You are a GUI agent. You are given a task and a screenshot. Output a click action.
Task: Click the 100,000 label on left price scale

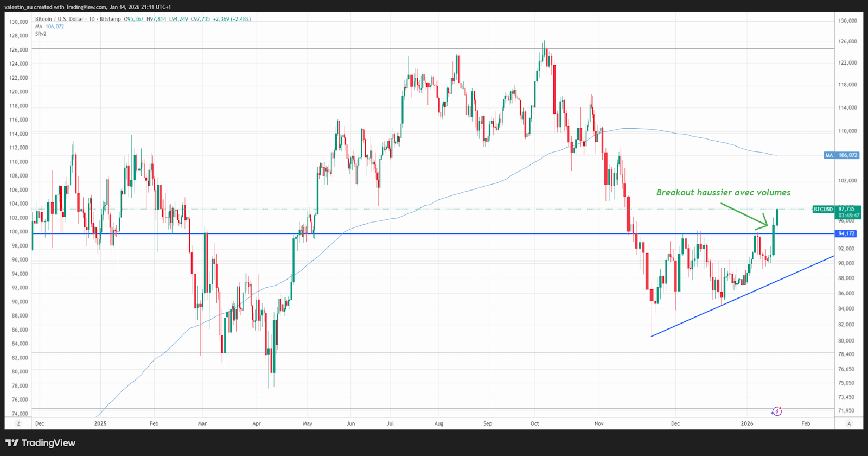point(19,232)
